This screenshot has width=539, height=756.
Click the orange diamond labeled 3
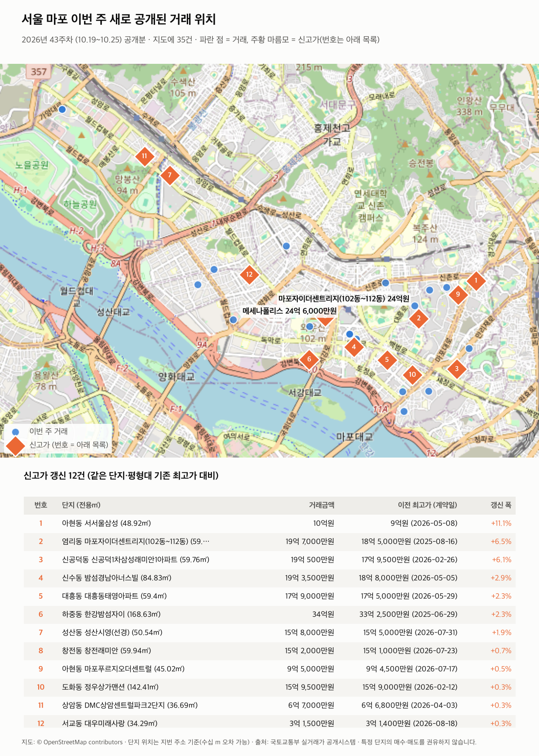point(457,369)
